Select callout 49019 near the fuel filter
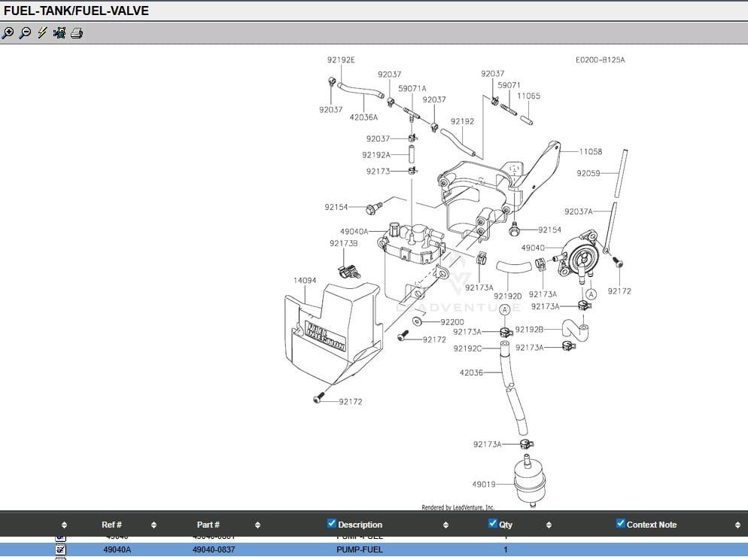 pyautogui.click(x=484, y=484)
